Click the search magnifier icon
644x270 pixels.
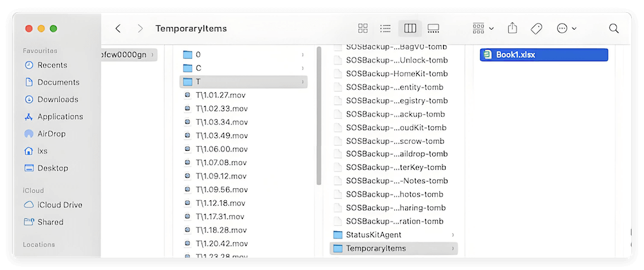point(614,28)
